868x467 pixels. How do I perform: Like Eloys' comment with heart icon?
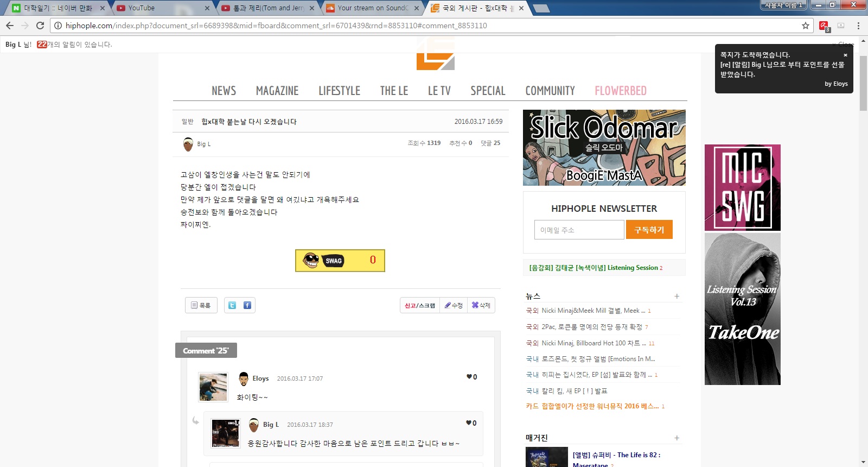click(x=470, y=377)
